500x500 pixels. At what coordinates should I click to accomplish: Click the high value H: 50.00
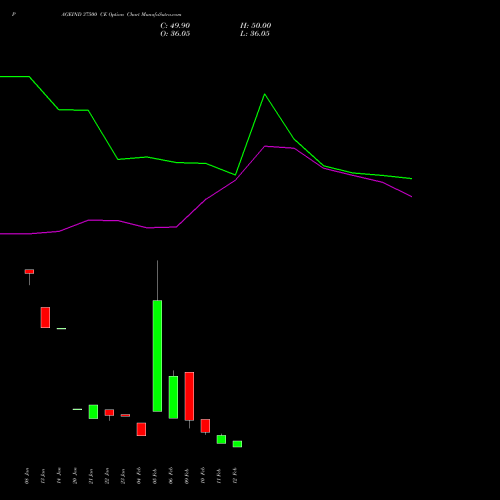point(256,26)
